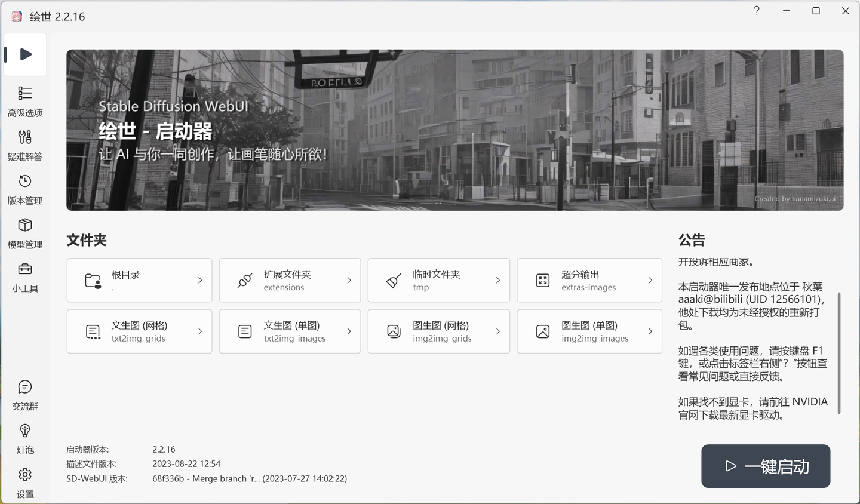Click the 图生图 (单图) image icon

(x=543, y=331)
